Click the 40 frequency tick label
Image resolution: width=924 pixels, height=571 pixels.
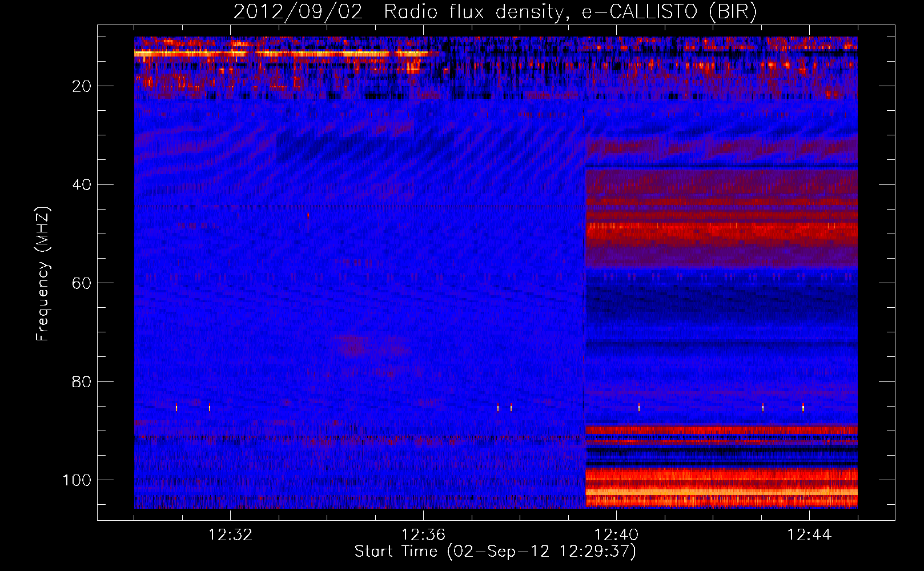click(82, 185)
